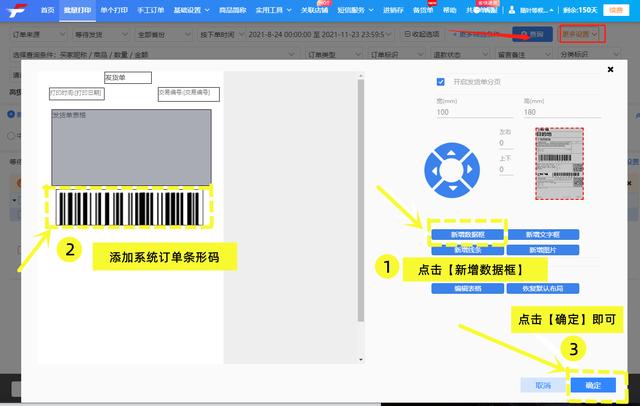Open the 短信服务 dropdown menu
Viewport: 640px width, 406px height.
[355, 10]
